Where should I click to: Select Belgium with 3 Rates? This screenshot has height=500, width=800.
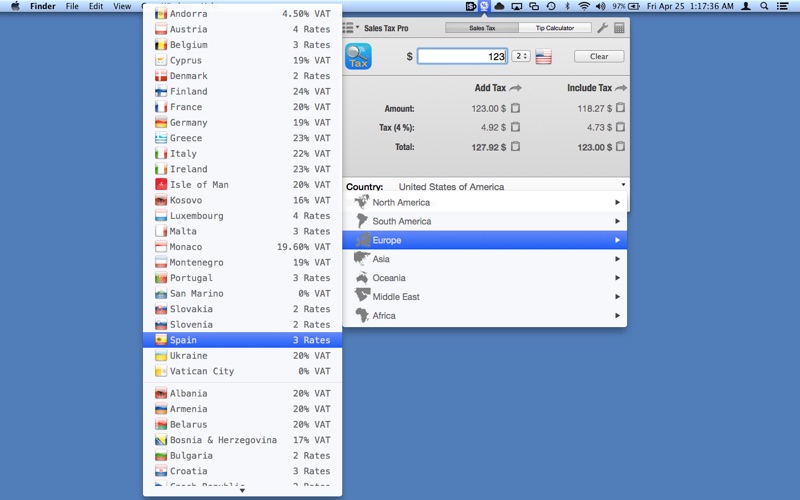242,45
